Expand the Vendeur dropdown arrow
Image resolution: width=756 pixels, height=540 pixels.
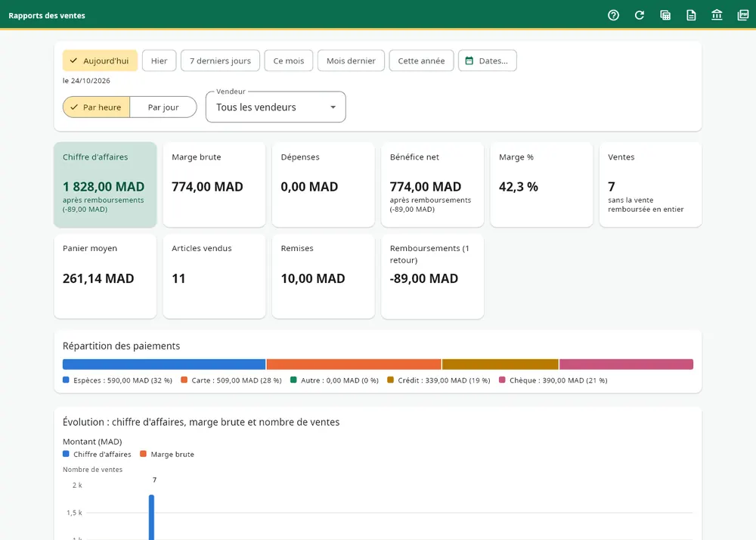pyautogui.click(x=333, y=107)
